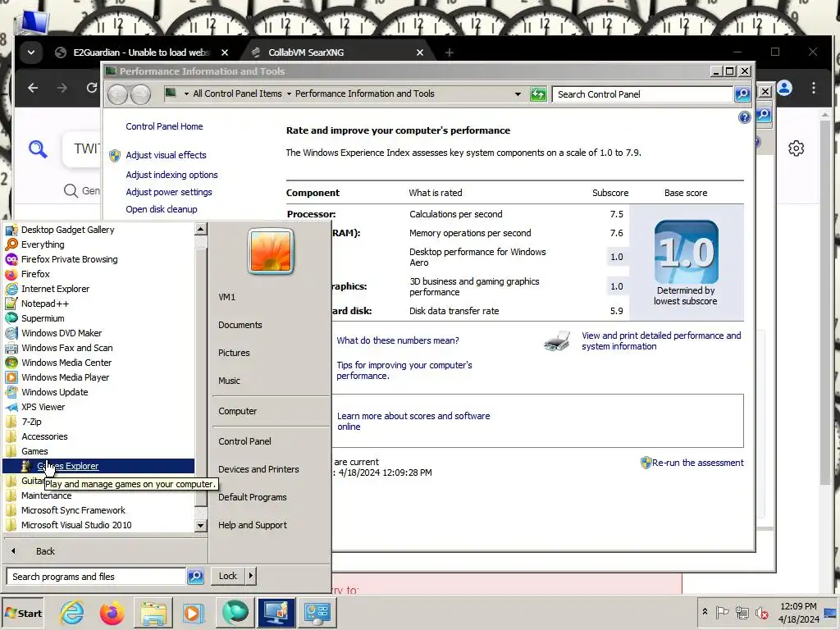
Task: Launch Firefox from the program list
Action: tap(35, 274)
